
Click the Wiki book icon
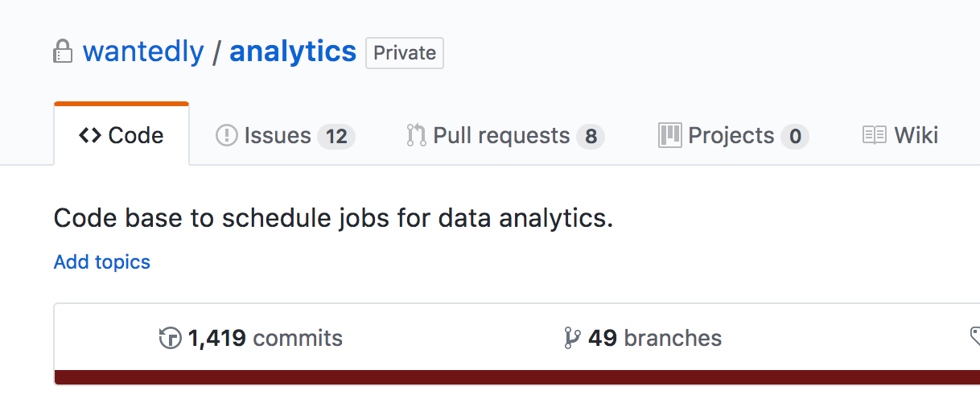coord(874,135)
